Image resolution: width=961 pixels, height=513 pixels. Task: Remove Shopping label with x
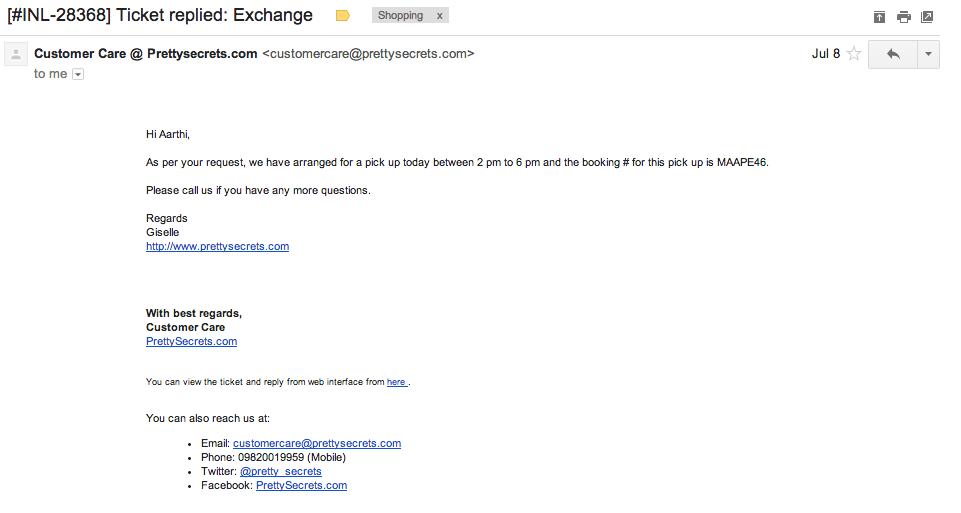click(x=439, y=16)
